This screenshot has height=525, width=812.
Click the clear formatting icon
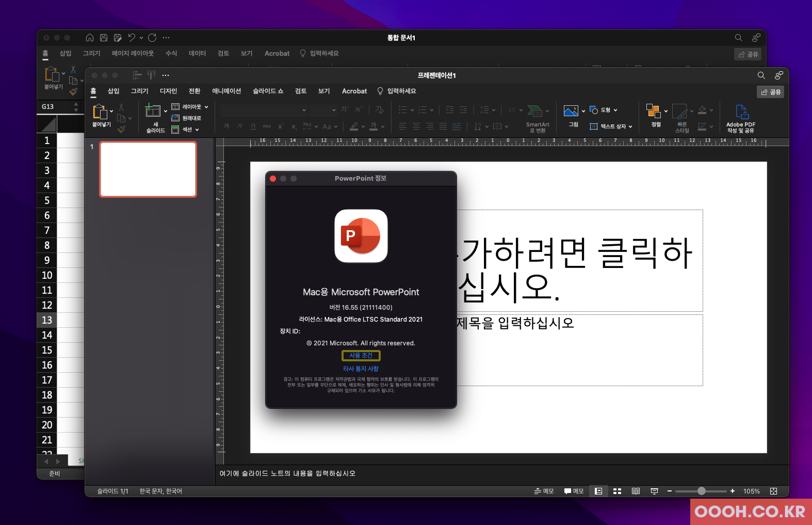point(379,109)
